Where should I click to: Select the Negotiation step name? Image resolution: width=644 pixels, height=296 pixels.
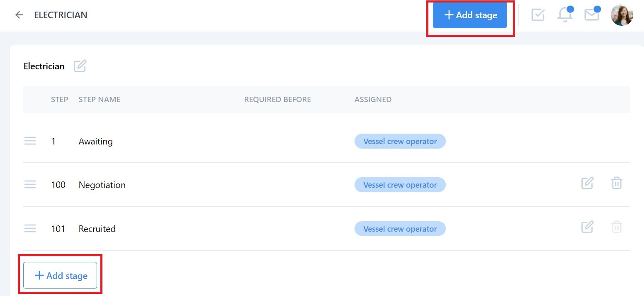coord(102,185)
